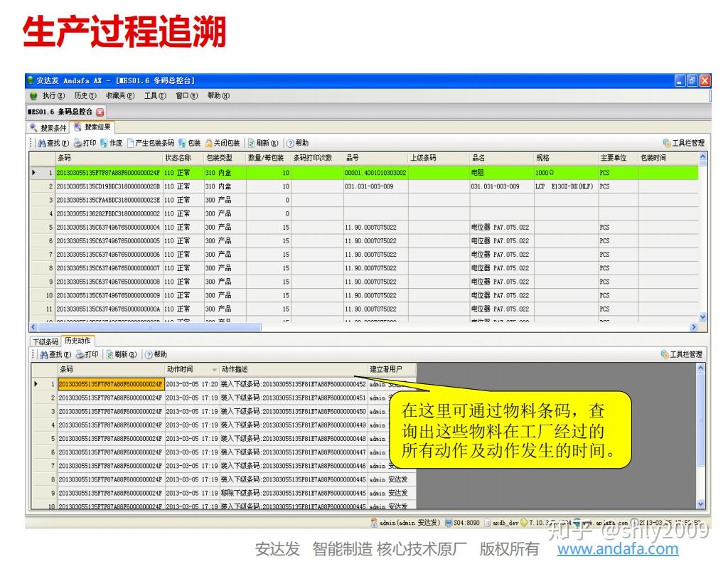Sort by the 状态名称 column header
Image resolution: width=728 pixels, height=564 pixels.
click(x=183, y=158)
